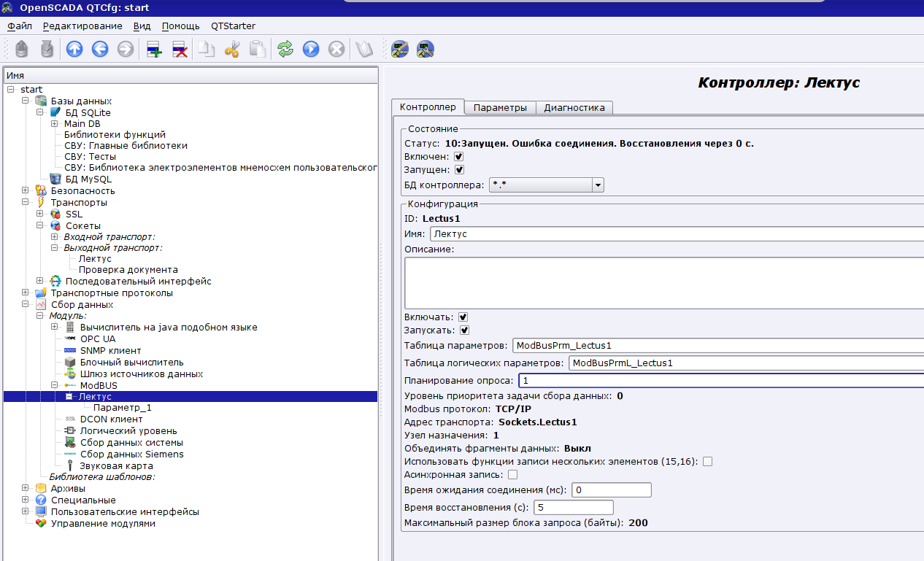This screenshot has height=561, width=924.
Task: Uncheck the Включен checkbox in Состояние
Action: 458,157
